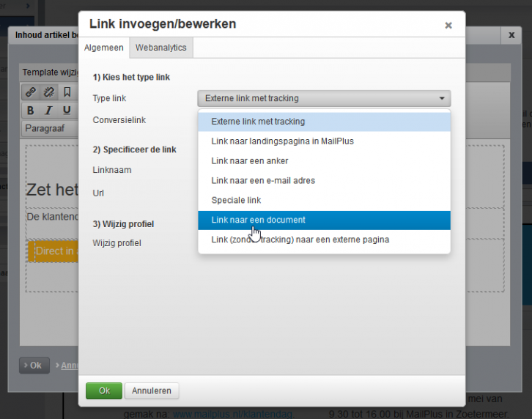This screenshot has height=419, width=532.
Task: Click the anchor bookmark icon in toolbar
Action: click(67, 92)
